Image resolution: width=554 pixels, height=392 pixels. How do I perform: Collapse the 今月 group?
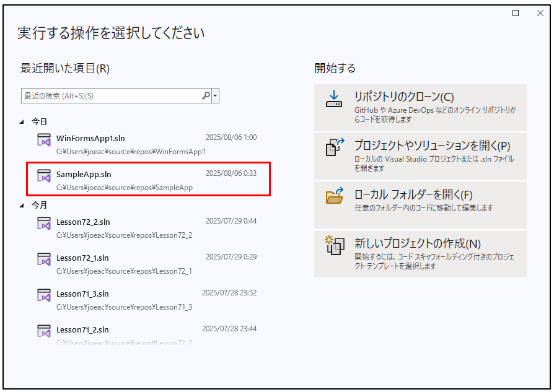coord(23,205)
